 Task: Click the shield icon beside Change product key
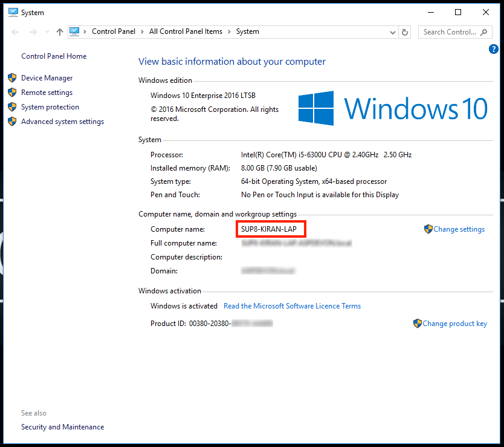[x=418, y=324]
